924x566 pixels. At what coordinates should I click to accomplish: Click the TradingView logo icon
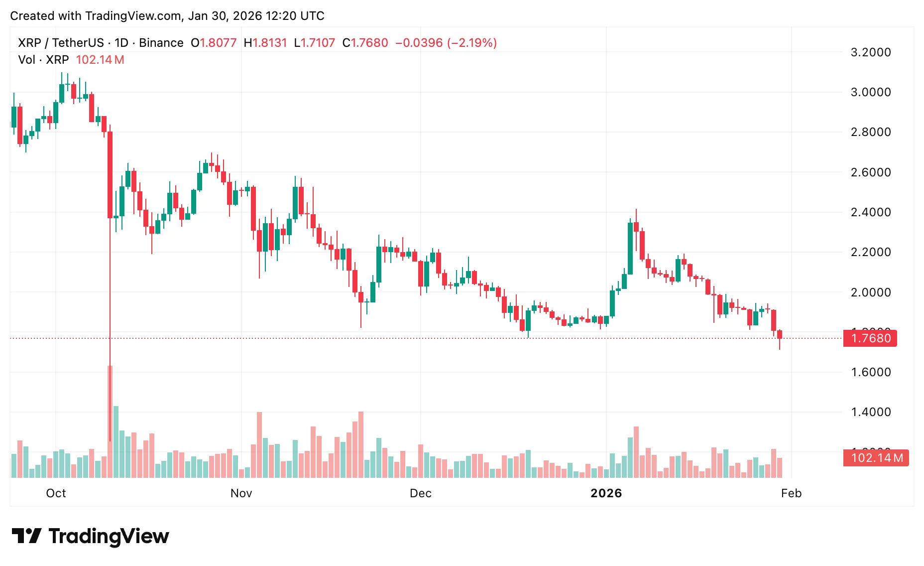coord(26,536)
